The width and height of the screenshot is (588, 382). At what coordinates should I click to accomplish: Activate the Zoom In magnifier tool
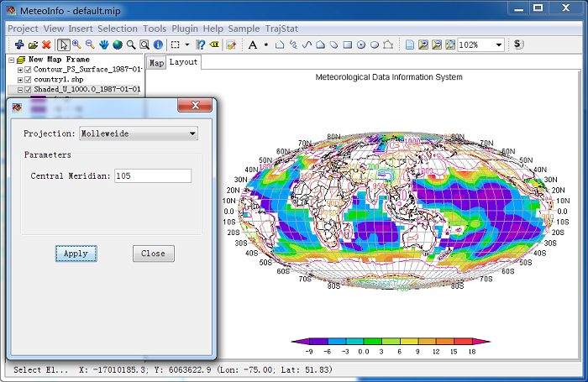(76, 44)
